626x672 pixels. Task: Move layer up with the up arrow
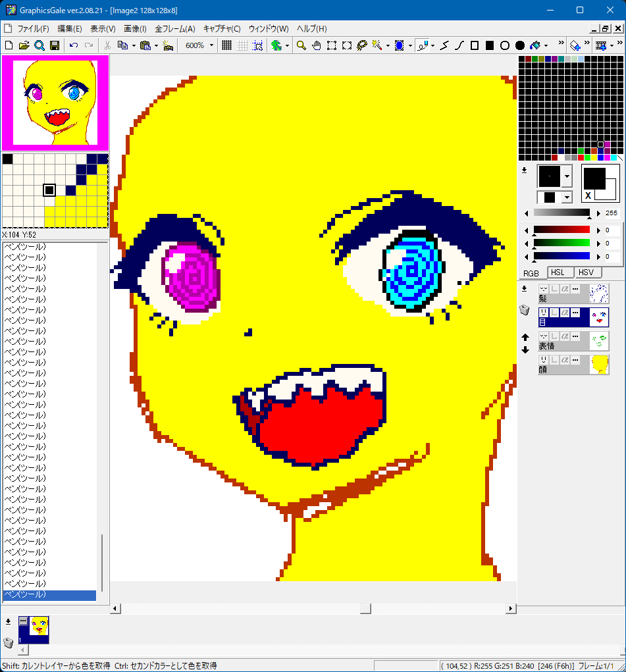pos(525,337)
